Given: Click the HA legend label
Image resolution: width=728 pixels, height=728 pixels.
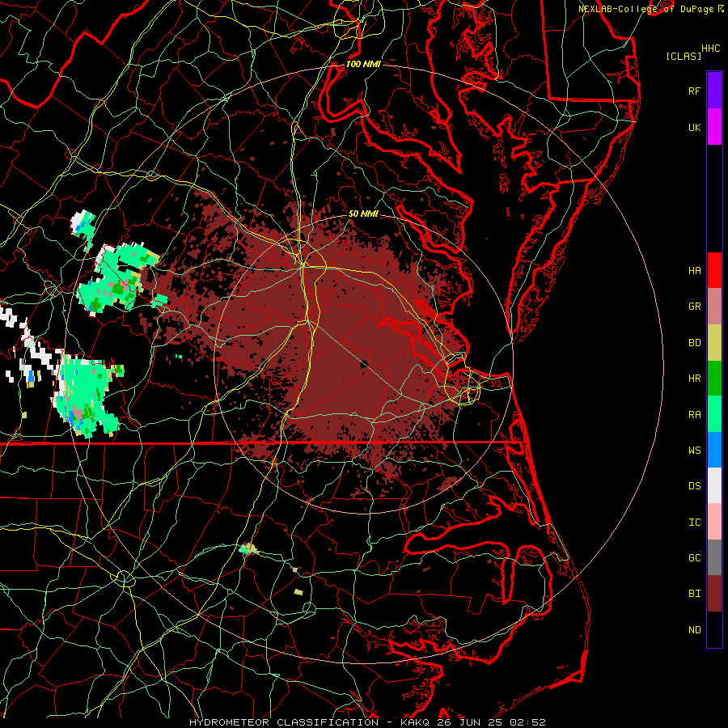Looking at the screenshot, I should (x=694, y=270).
